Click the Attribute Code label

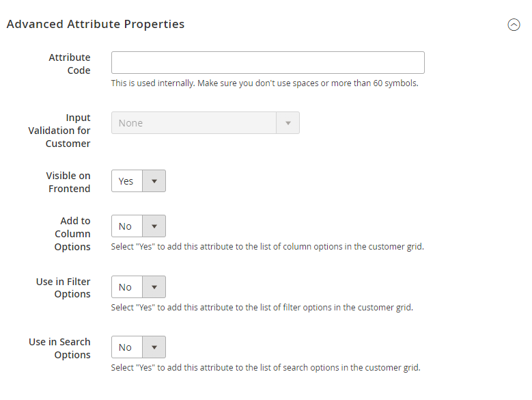70,64
